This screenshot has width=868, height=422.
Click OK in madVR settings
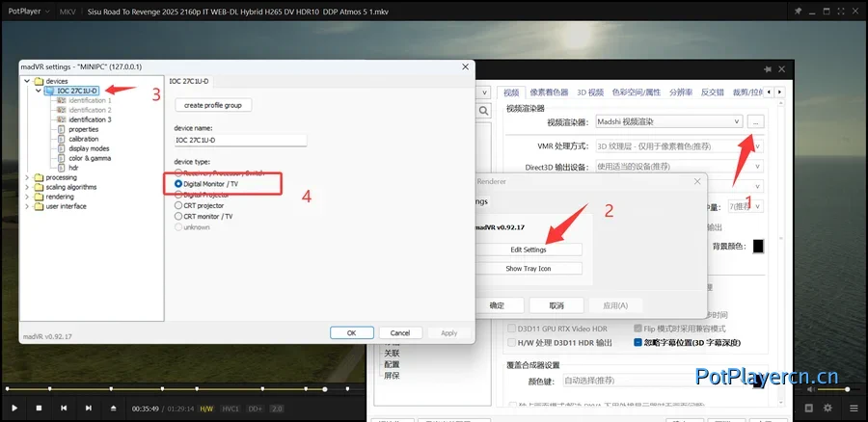[351, 333]
